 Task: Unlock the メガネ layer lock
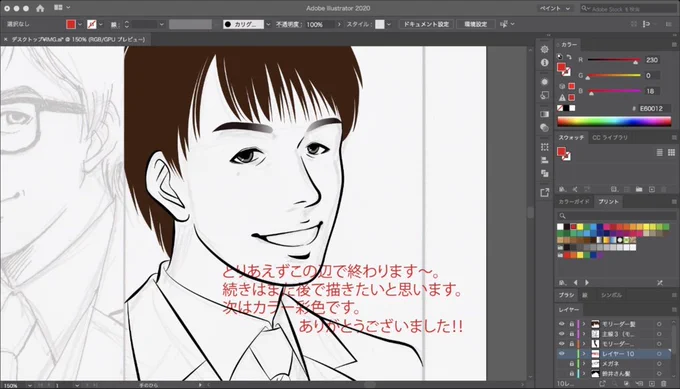572,364
